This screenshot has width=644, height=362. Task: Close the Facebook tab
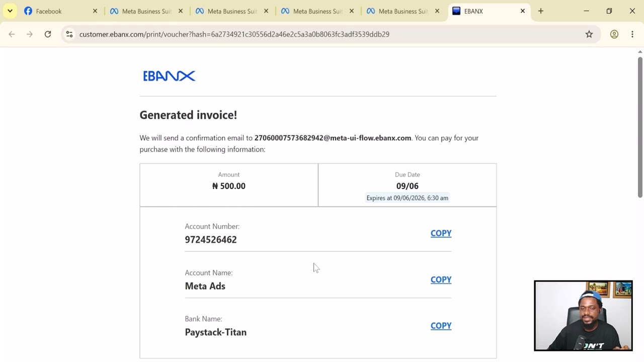95,11
